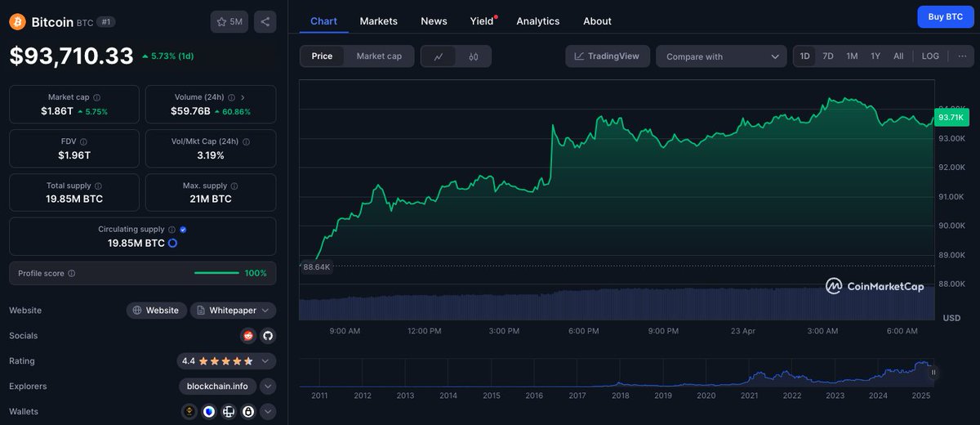Select the All time range
Image resolution: width=980 pixels, height=425 pixels.
pyautogui.click(x=898, y=56)
